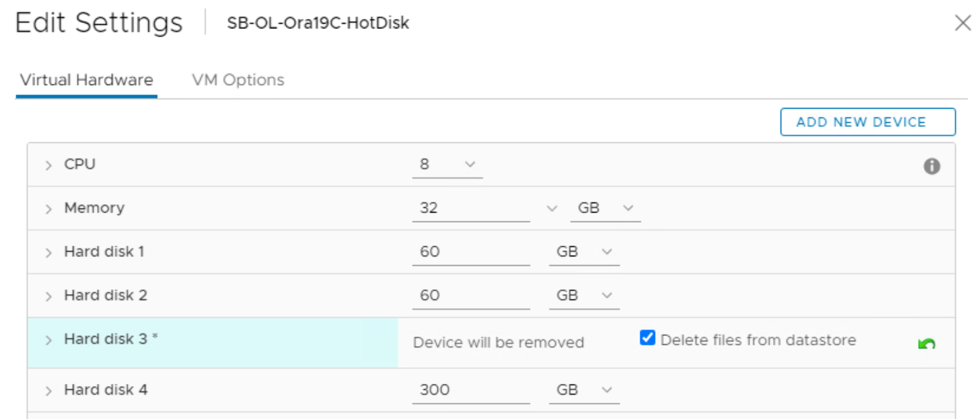Open the Memory unit GB dropdown
Screen dimensions: 980x419
605,208
